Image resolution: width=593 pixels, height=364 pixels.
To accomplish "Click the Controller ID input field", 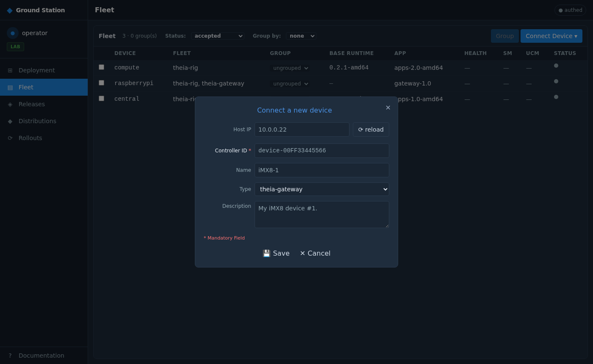I will click(x=322, y=151).
